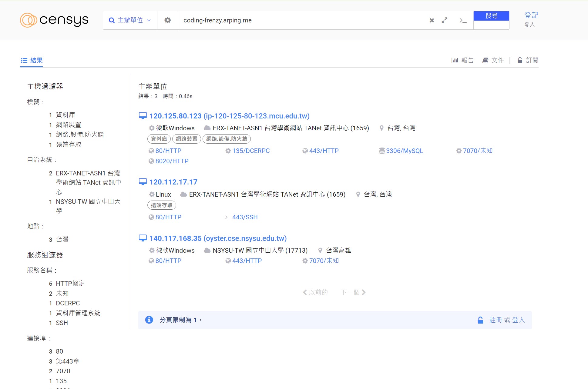Open the Docs book icon
588x389 pixels.
coord(485,60)
